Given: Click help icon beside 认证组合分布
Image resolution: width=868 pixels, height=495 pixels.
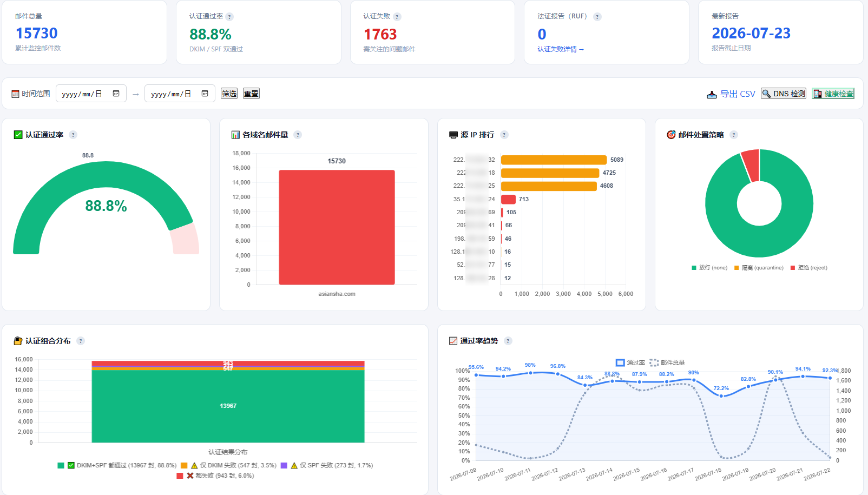Looking at the screenshot, I should pyautogui.click(x=81, y=341).
